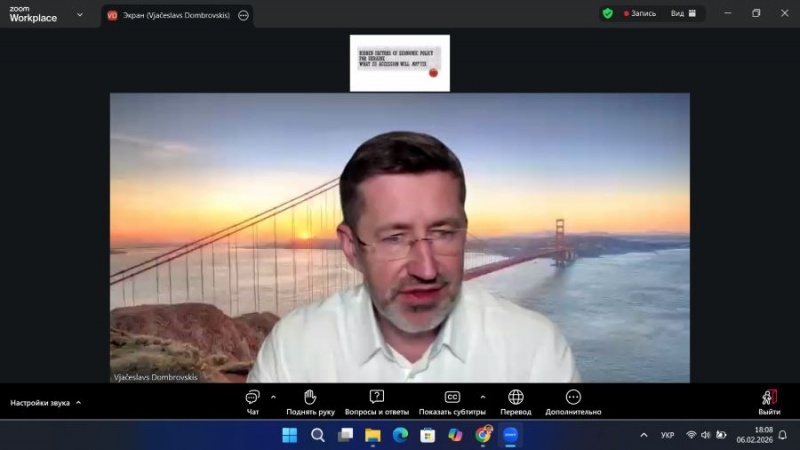Open the Zoom app in the taskbar
Image resolution: width=800 pixels, height=450 pixels.
click(510, 435)
